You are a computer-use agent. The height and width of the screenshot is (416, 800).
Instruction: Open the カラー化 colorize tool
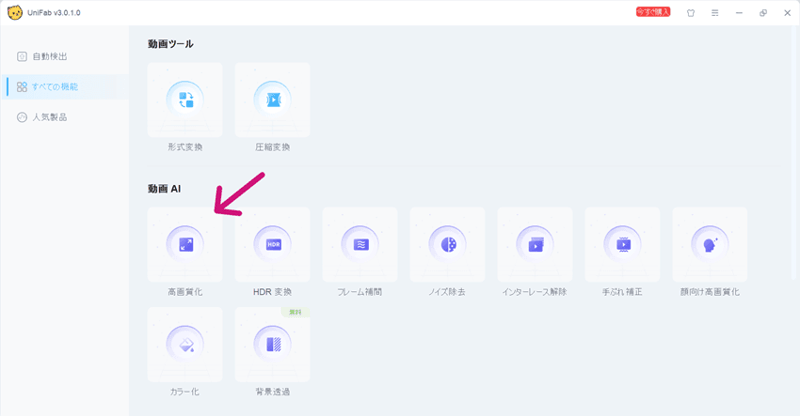[x=185, y=344]
